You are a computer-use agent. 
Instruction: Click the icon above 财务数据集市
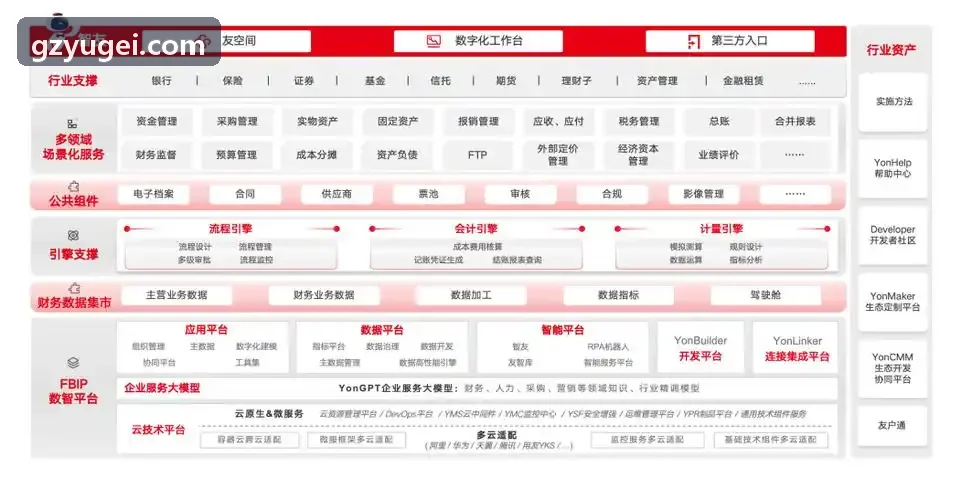click(74, 287)
